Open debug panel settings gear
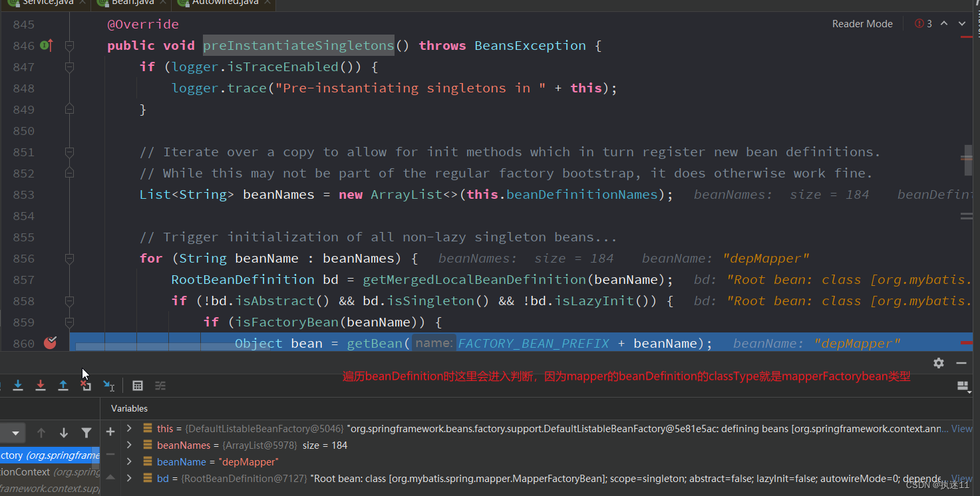Image resolution: width=980 pixels, height=496 pixels. (939, 363)
